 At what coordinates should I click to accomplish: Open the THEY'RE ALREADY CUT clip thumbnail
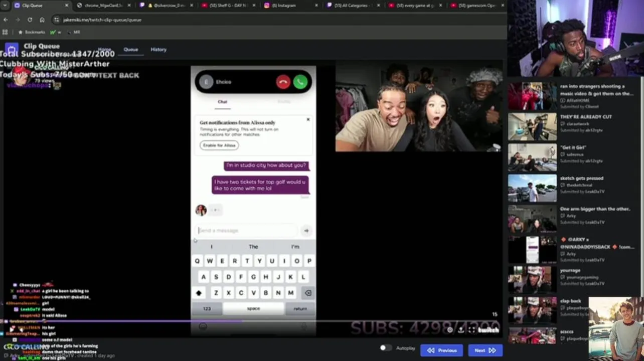[532, 127]
